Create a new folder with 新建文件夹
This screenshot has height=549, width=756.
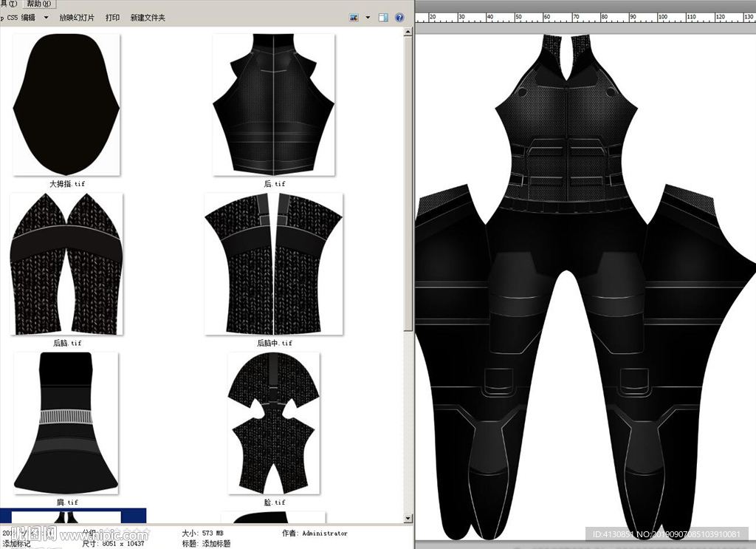point(148,17)
